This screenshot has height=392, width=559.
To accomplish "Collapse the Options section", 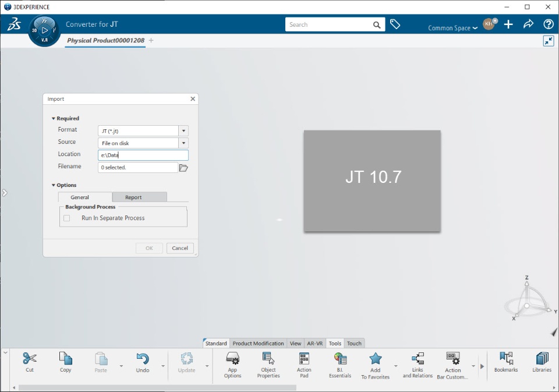I will 54,185.
